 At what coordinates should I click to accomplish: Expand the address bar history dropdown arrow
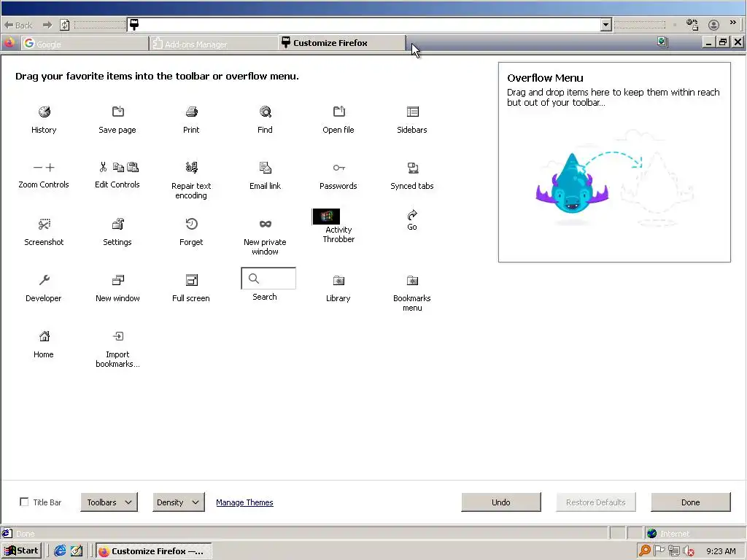click(x=606, y=25)
